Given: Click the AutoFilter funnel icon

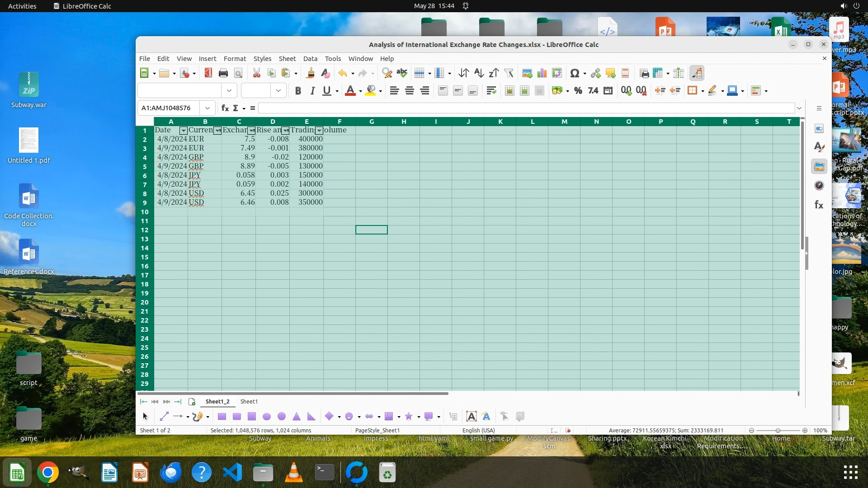Looking at the screenshot, I should click(x=509, y=73).
